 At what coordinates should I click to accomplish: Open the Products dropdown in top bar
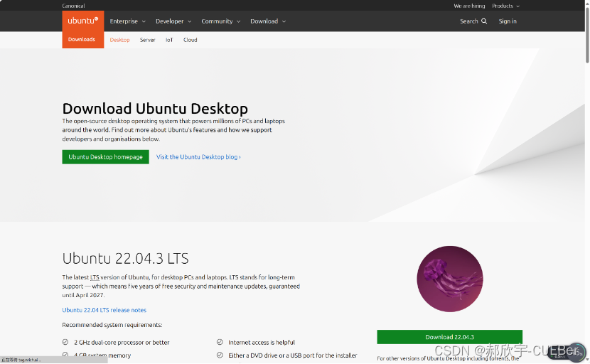[x=505, y=6]
